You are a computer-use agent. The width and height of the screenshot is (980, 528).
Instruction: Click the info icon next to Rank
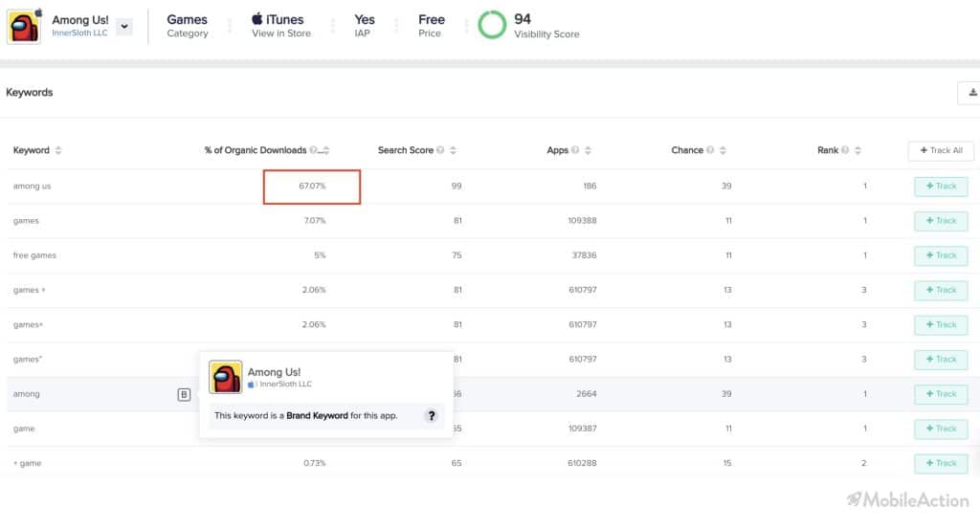click(x=845, y=150)
